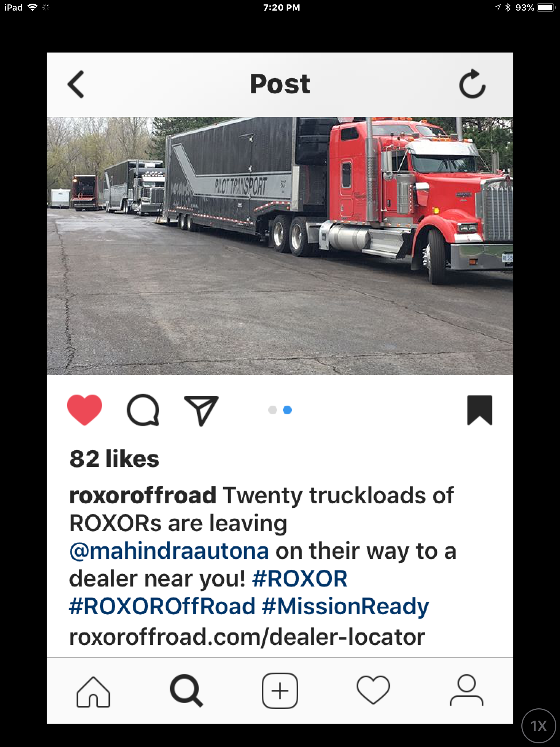Open the #ROXOR hashtag
The image size is (560, 747).
300,578
